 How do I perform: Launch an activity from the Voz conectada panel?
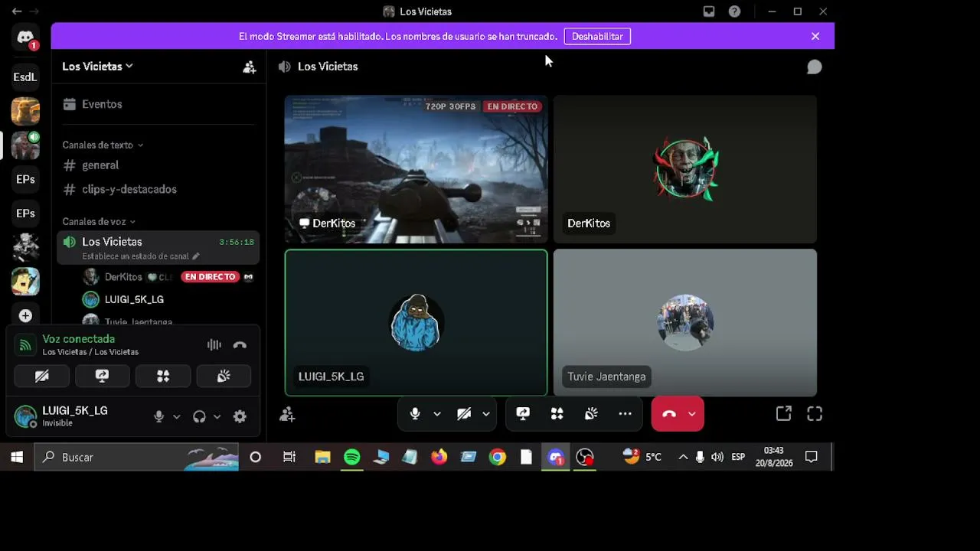(162, 376)
